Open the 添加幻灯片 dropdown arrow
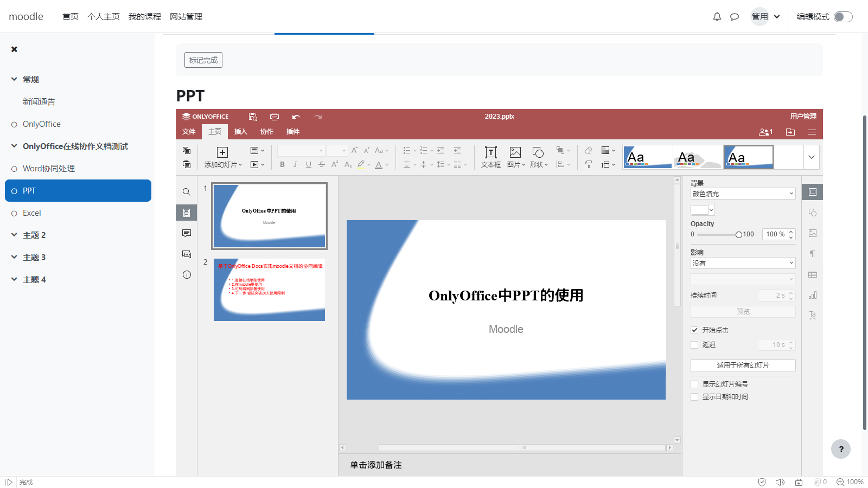 click(240, 164)
